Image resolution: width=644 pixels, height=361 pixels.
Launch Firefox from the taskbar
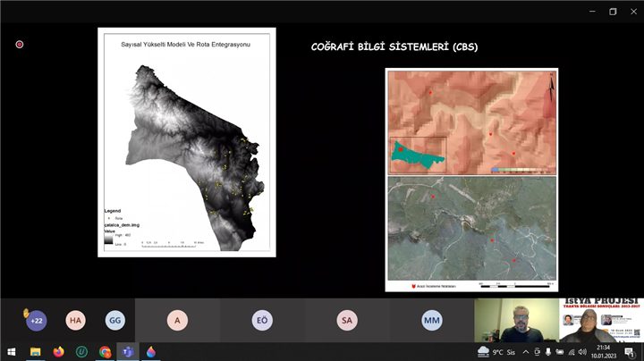tap(58, 352)
